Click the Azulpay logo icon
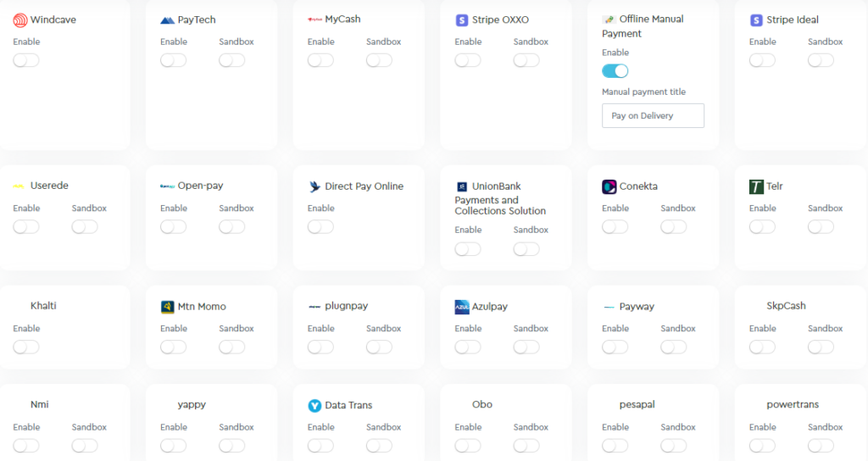 click(x=462, y=307)
